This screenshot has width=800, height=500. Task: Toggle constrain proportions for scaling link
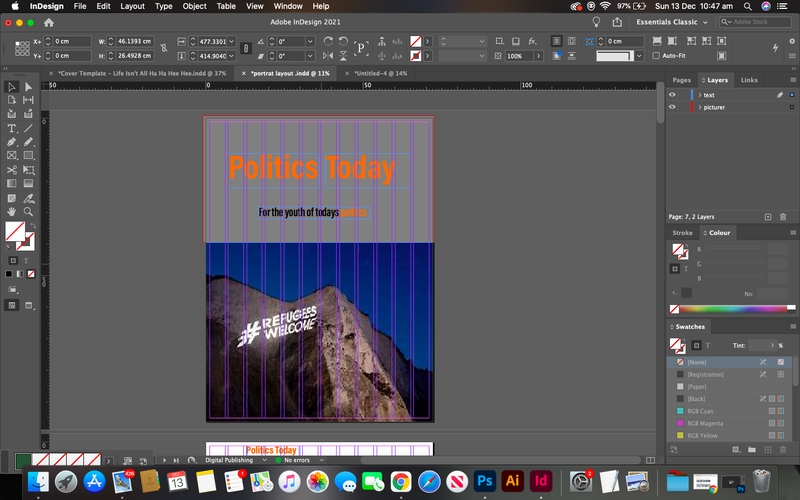point(246,48)
